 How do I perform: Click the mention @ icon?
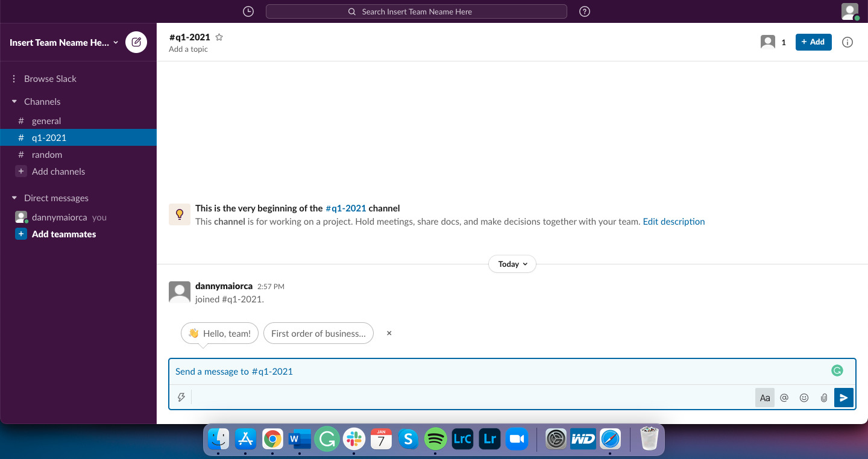tap(784, 398)
